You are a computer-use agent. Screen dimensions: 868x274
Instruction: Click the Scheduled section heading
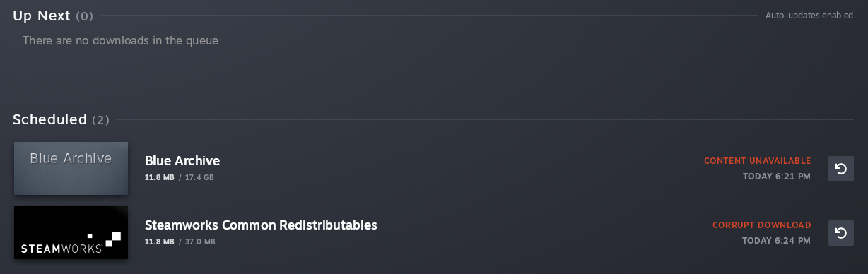50,120
